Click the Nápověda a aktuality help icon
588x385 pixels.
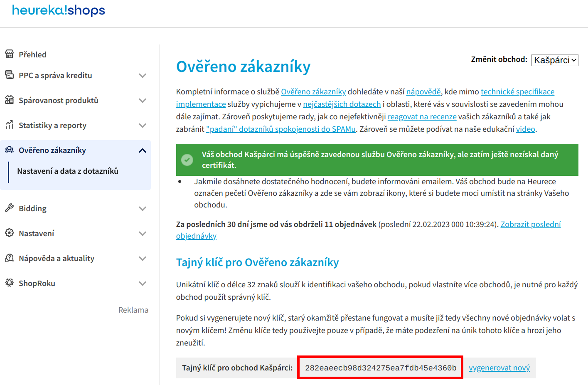pyautogui.click(x=9, y=258)
